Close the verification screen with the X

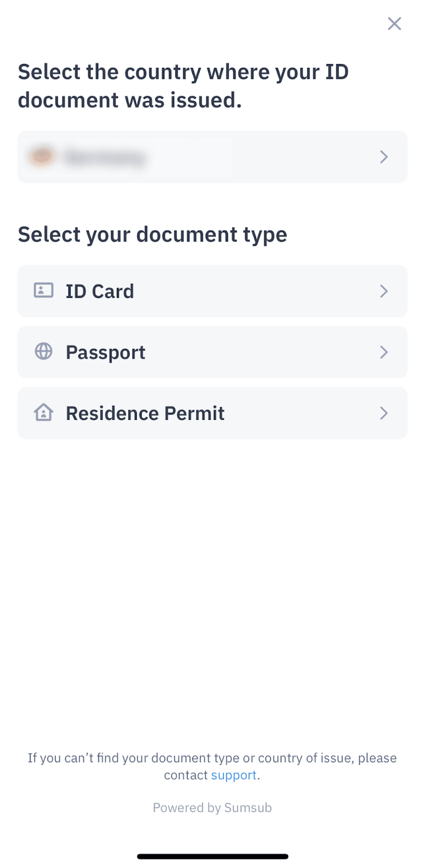pyautogui.click(x=394, y=23)
